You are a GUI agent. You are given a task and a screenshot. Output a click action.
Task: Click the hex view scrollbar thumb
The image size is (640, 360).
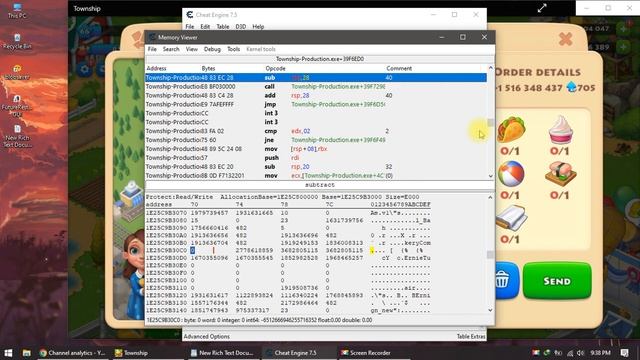491,255
